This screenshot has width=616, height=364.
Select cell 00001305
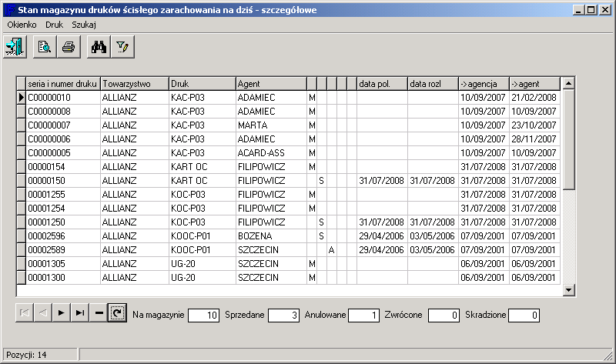pyautogui.click(x=63, y=264)
